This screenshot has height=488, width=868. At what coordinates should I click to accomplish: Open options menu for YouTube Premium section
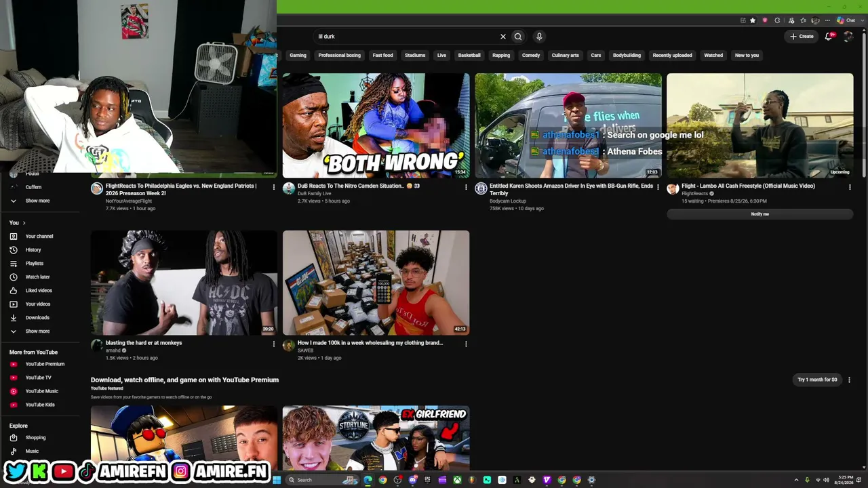[x=849, y=380]
